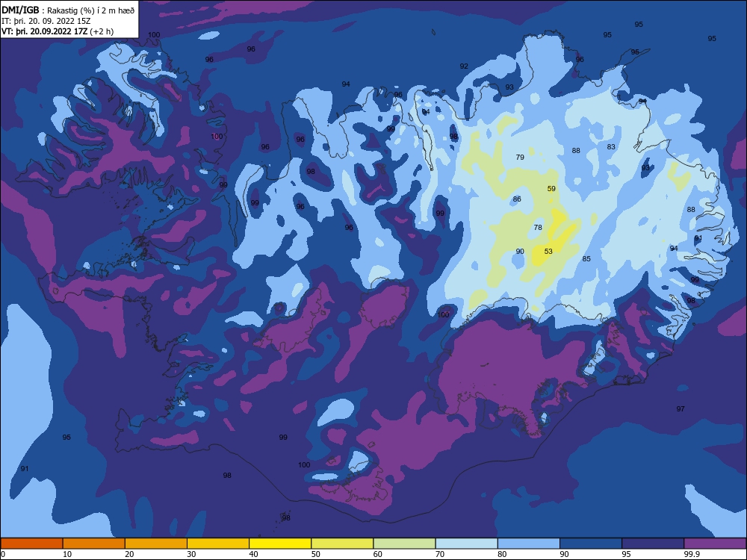Screen dimensions: 747x560
Task: Click the '92' humidity value on the map
Action: click(464, 66)
